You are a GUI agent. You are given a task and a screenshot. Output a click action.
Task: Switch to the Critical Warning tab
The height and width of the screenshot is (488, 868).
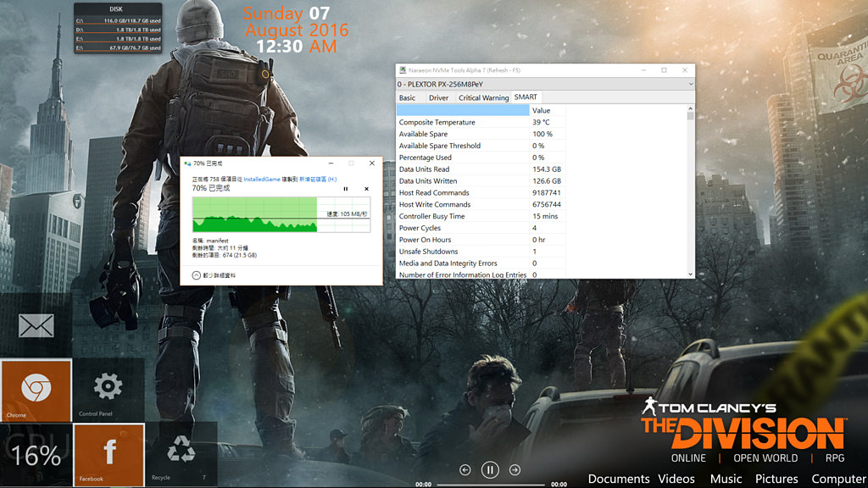[483, 97]
